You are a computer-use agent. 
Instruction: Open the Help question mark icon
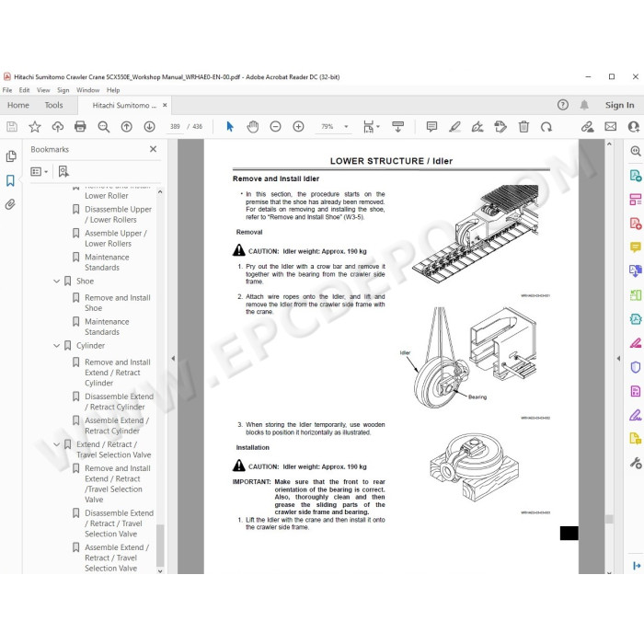point(563,105)
